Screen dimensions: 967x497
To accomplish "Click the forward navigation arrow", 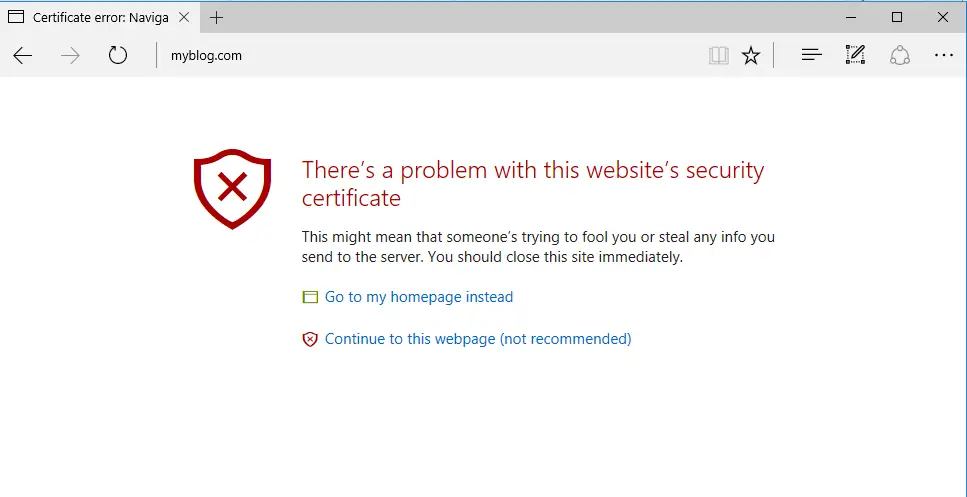I will 70,55.
